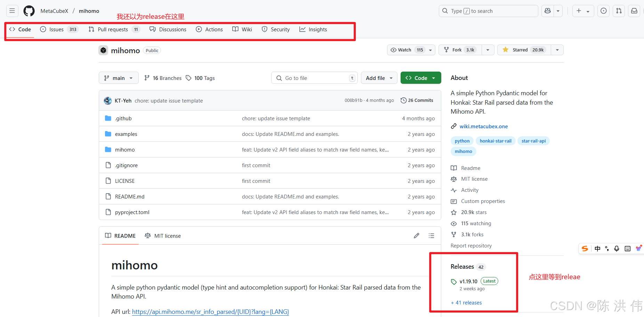Screen dimensions: 644x317
Task: Open Report repository link
Action: coord(471,246)
